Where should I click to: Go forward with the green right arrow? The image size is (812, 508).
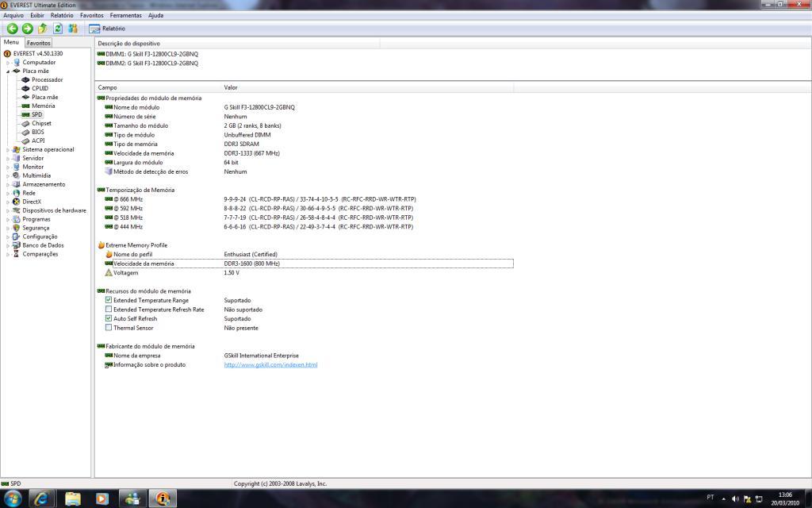pos(28,29)
